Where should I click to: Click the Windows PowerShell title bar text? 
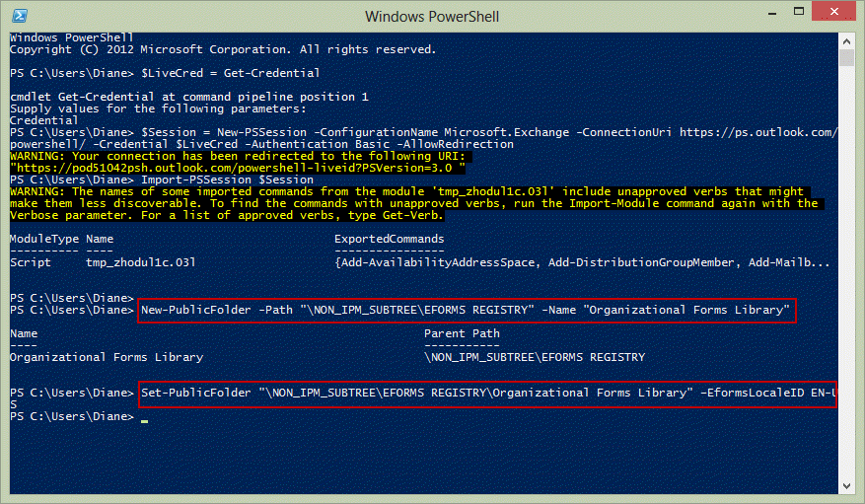(432, 17)
